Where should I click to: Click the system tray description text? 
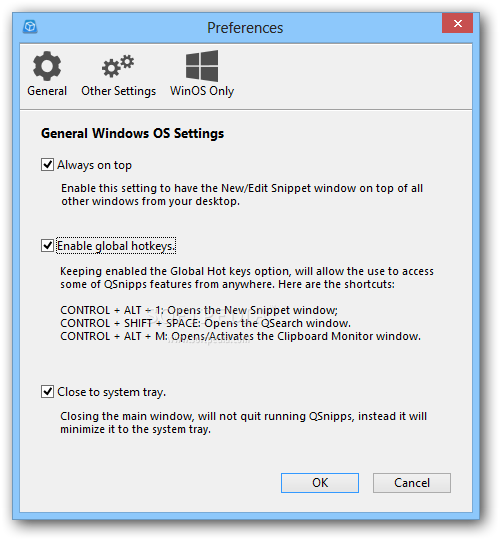point(243,423)
